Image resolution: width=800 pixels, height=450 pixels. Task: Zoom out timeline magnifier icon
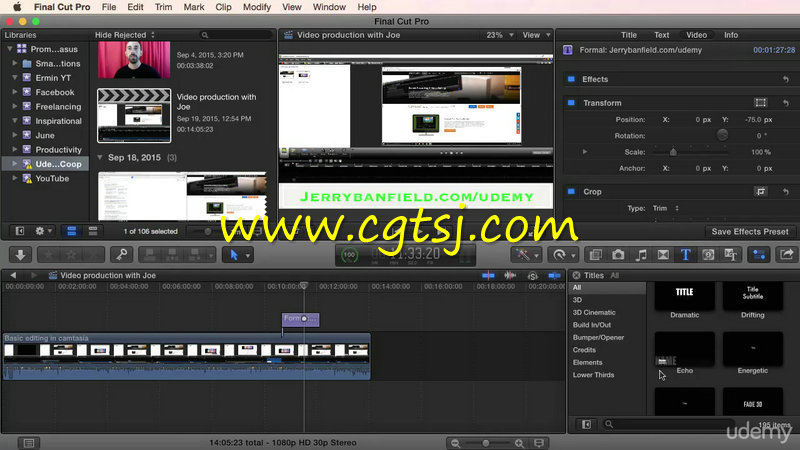[455, 443]
